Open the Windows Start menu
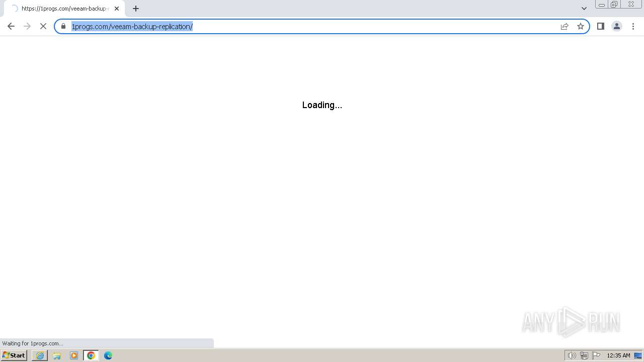Viewport: 644px width, 362px height. [14, 355]
